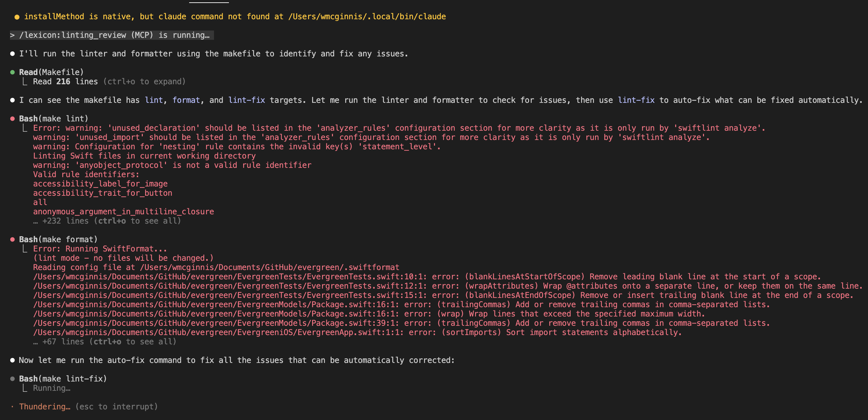Click white bullet before "Now let me run"

click(13, 360)
